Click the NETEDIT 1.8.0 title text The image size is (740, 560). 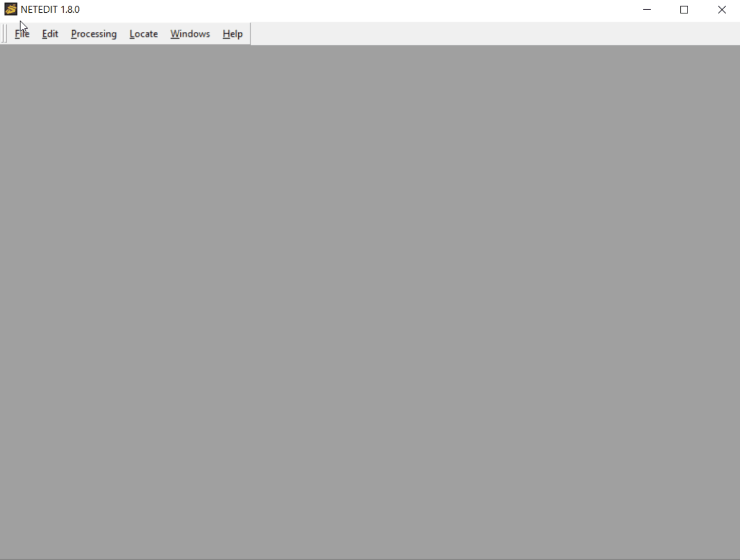pos(50,9)
